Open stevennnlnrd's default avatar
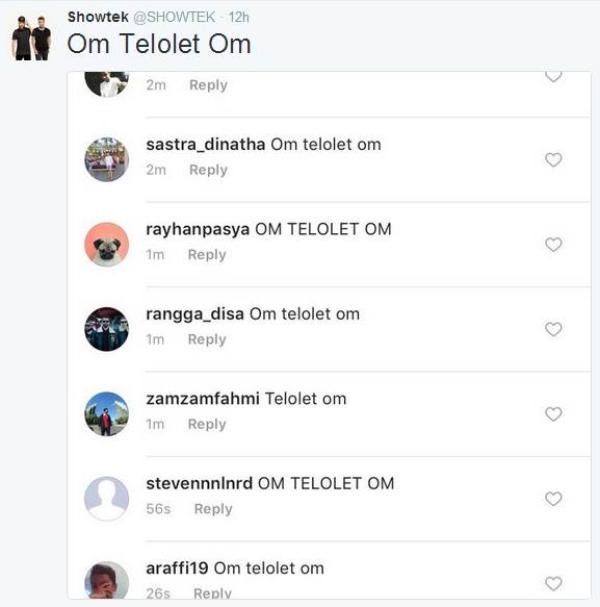Viewport: 600px width, 607px height. click(107, 498)
